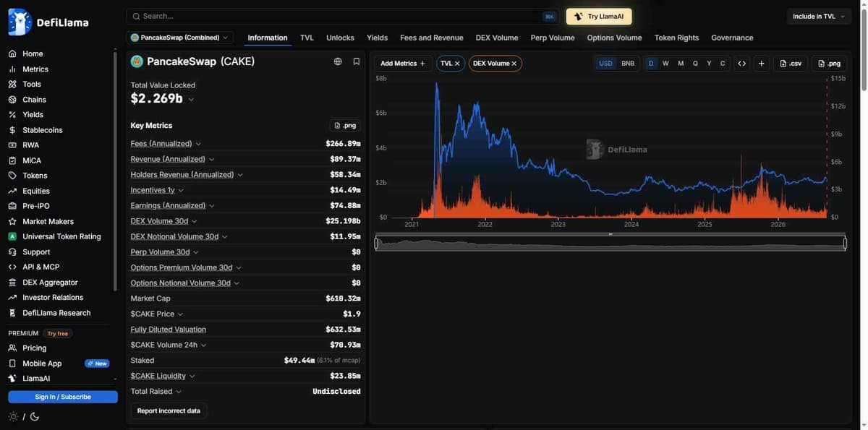Open Yields in the sidebar
Image resolution: width=868 pixels, height=430 pixels.
[33, 115]
